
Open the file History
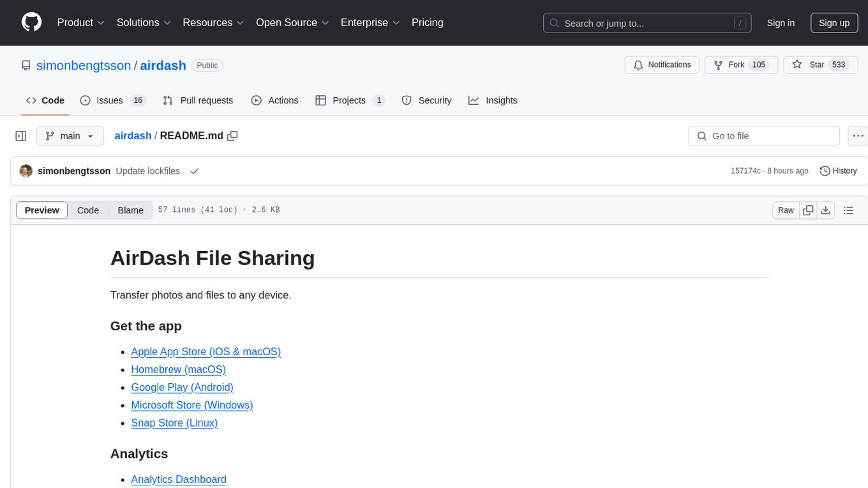(x=838, y=171)
